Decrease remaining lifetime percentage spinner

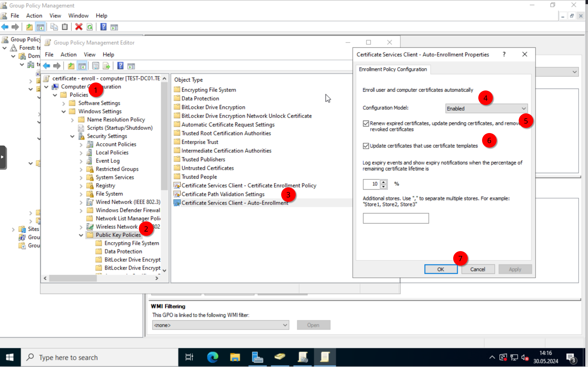384,186
